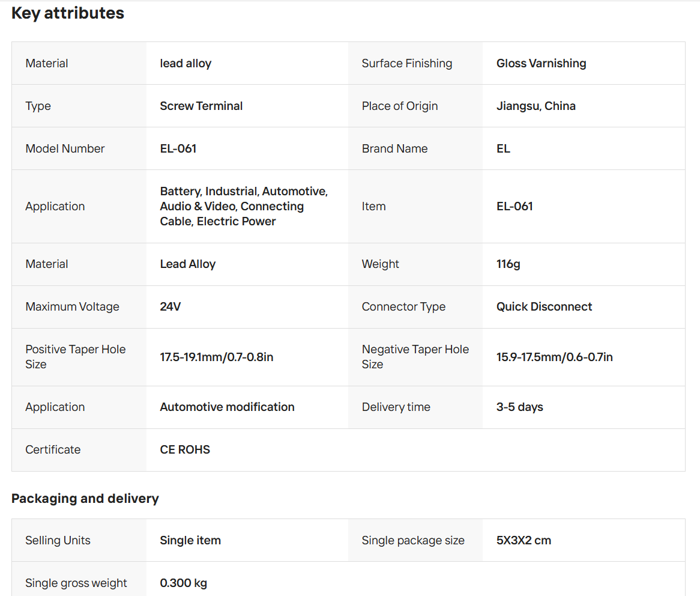This screenshot has height=596, width=700.
Task: Click the Surface Finishing label
Action: [x=406, y=63]
